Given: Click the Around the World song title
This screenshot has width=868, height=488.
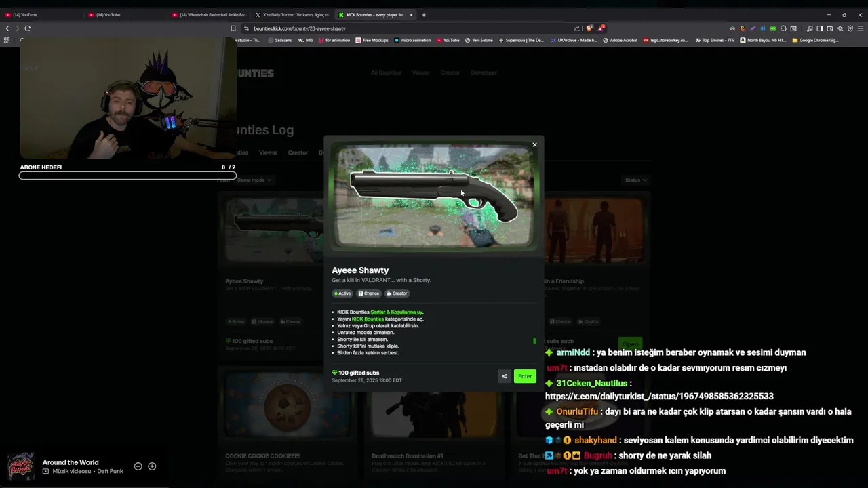Looking at the screenshot, I should pyautogui.click(x=71, y=462).
